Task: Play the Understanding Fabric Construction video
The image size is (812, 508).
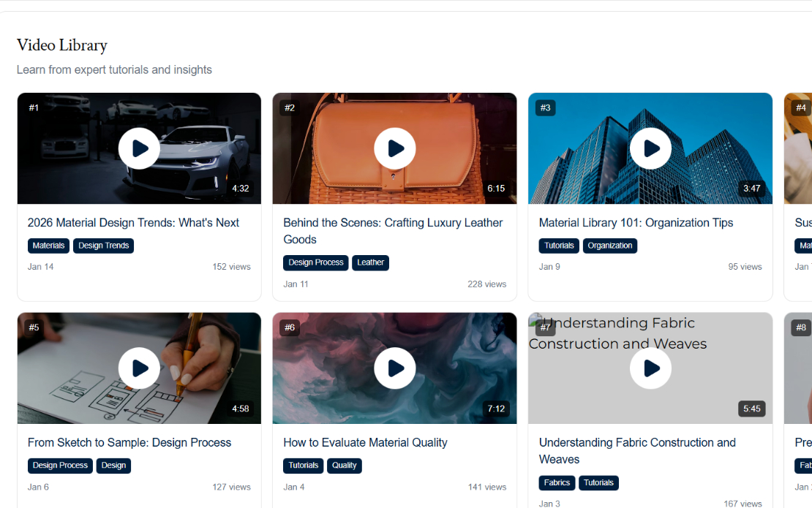Action: point(650,368)
